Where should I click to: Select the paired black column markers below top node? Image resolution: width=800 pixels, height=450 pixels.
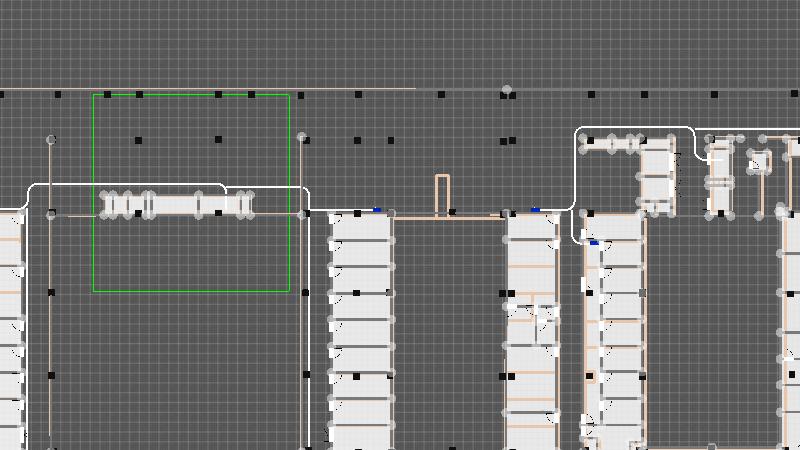[x=508, y=141]
